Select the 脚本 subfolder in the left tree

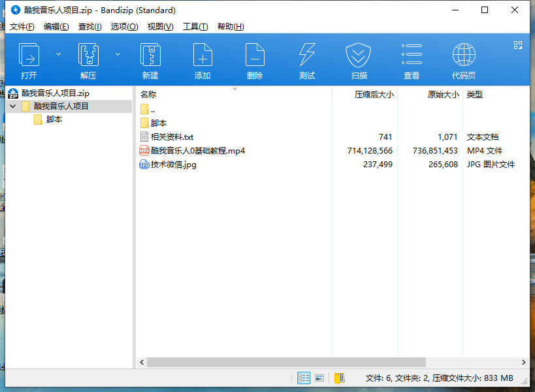pyautogui.click(x=54, y=120)
